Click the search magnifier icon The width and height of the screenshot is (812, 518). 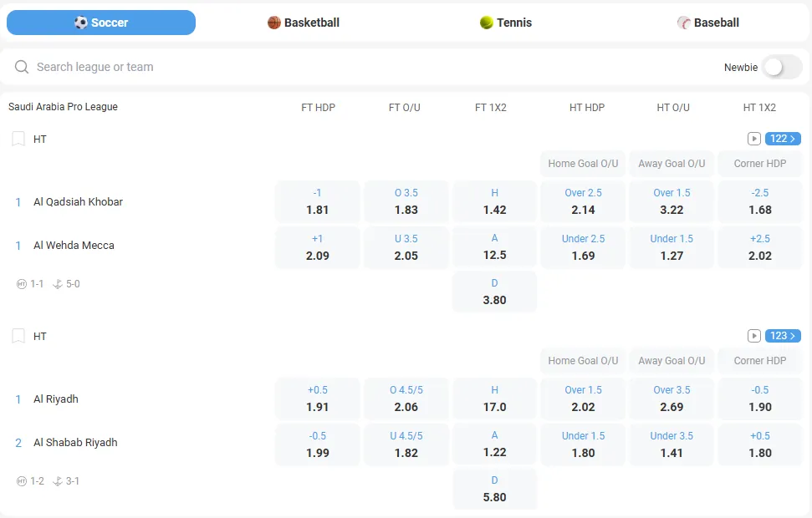[x=22, y=67]
